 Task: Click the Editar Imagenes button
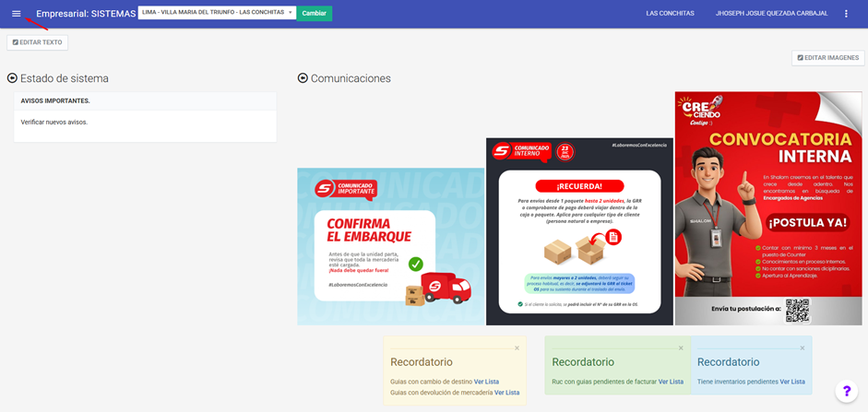[x=827, y=58]
